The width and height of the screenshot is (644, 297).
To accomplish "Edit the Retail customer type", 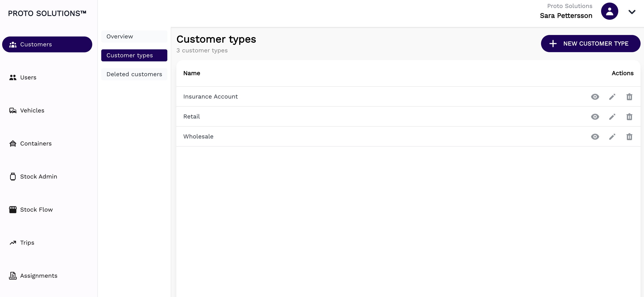I will [x=612, y=117].
